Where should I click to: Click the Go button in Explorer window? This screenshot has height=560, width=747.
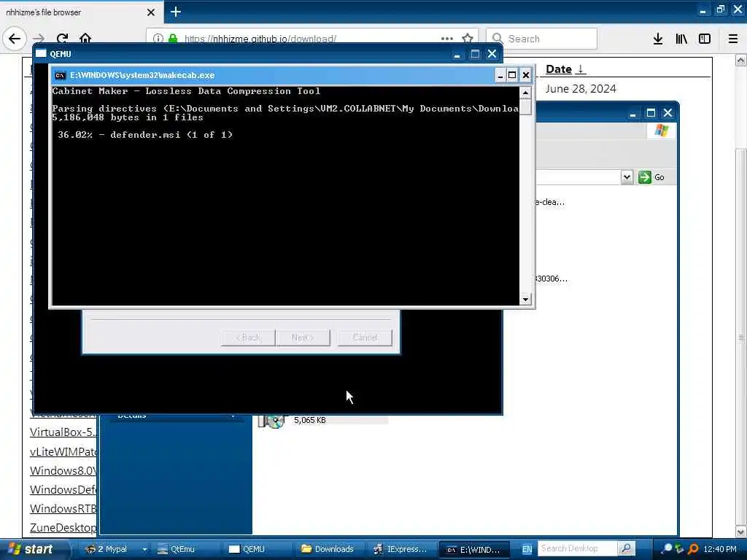click(x=651, y=177)
